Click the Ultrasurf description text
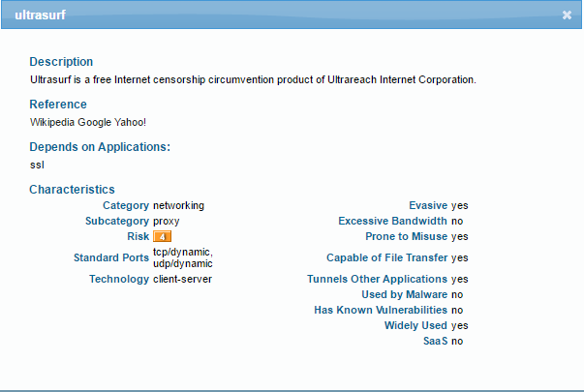The image size is (584, 392). point(253,79)
